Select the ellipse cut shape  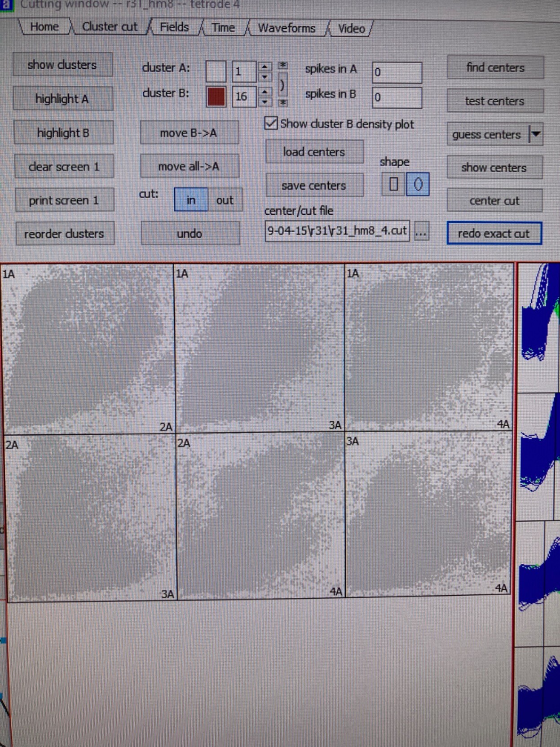pyautogui.click(x=418, y=184)
